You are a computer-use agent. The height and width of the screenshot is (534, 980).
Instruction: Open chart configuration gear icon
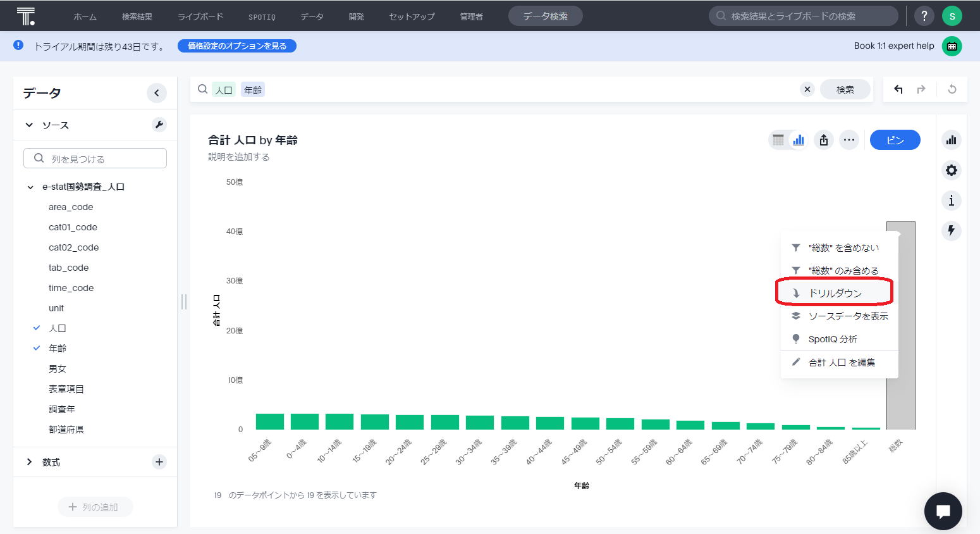951,170
